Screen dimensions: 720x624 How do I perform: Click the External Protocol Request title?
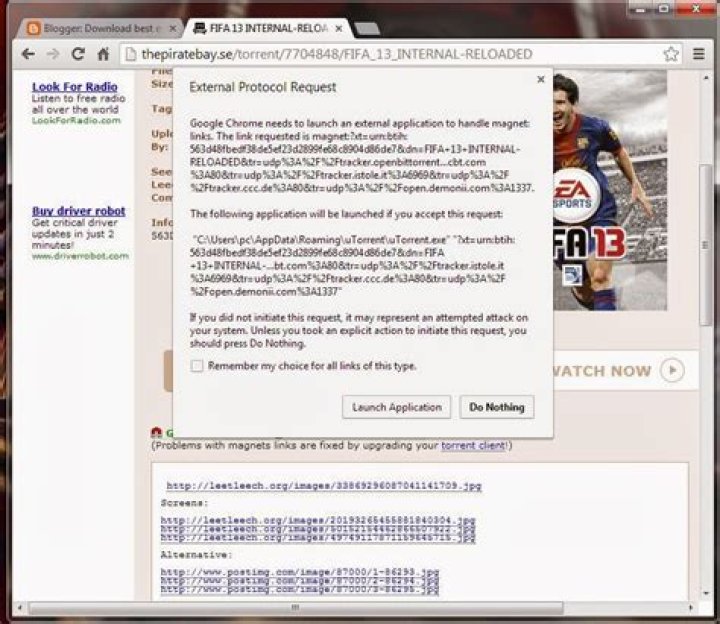(x=263, y=87)
